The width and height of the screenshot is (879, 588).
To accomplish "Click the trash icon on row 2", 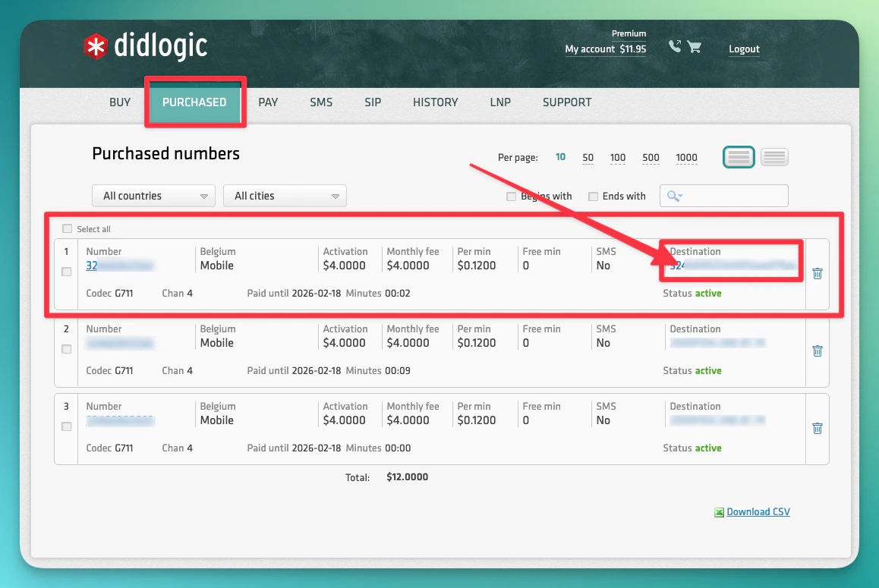I will point(817,351).
